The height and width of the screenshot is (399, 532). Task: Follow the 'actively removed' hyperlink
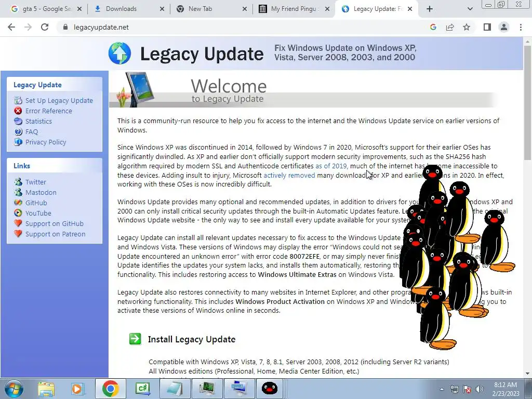pyautogui.click(x=289, y=175)
